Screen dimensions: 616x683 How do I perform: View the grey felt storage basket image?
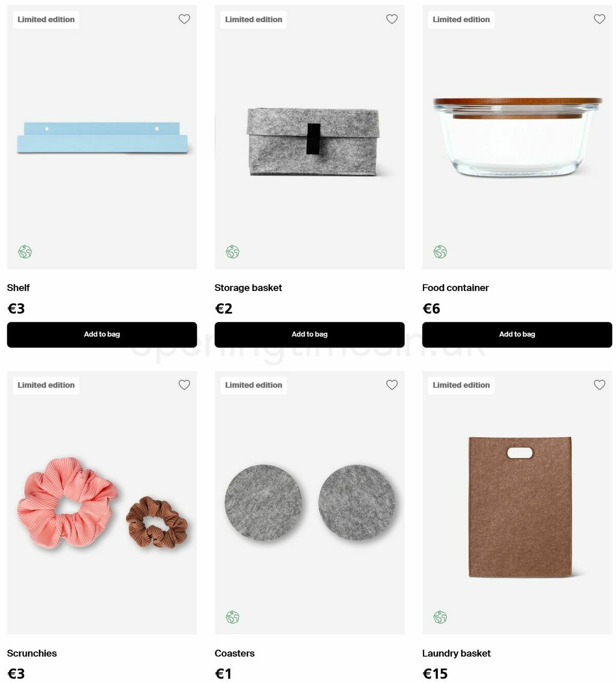coord(313,142)
